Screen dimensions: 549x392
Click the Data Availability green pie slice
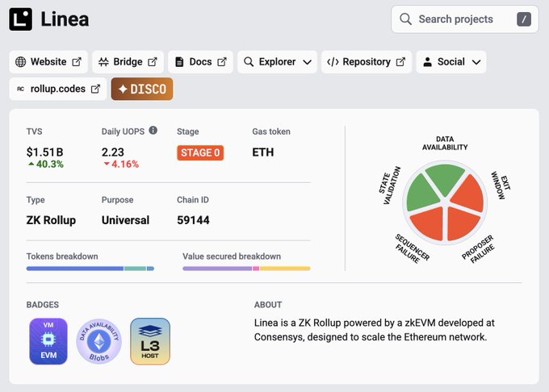click(x=445, y=177)
